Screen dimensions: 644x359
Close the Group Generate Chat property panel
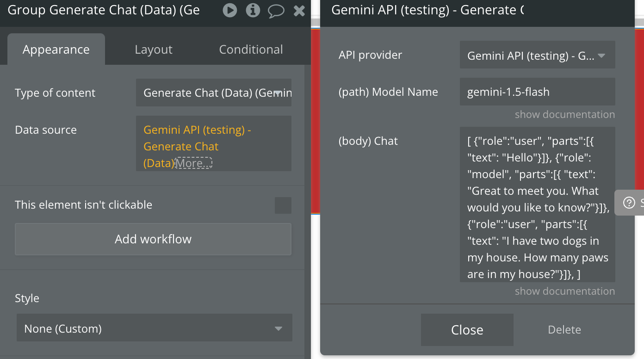(x=299, y=10)
